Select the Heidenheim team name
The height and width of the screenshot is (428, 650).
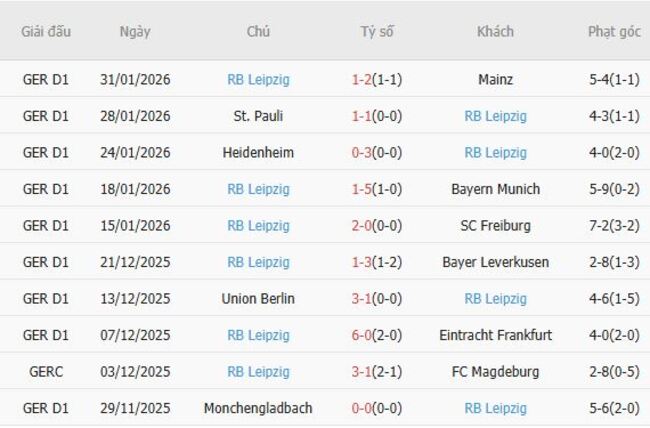(258, 153)
